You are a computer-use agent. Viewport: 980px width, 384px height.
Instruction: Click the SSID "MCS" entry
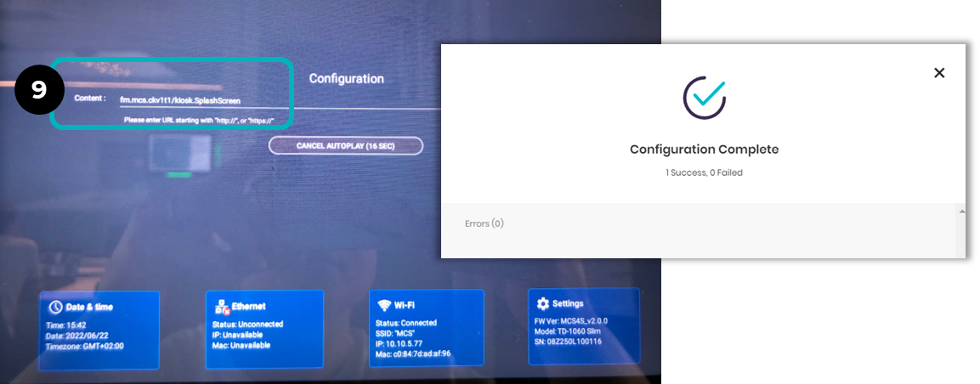click(x=397, y=333)
